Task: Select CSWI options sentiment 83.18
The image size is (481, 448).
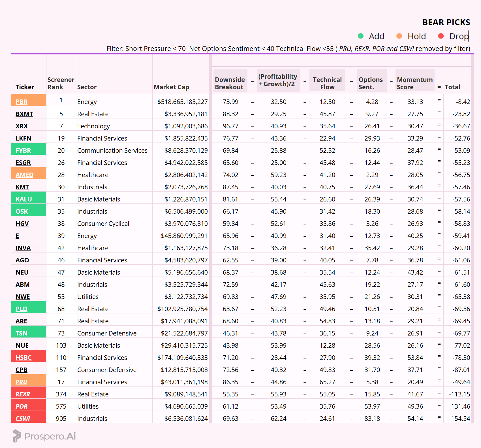Action: [x=372, y=419]
